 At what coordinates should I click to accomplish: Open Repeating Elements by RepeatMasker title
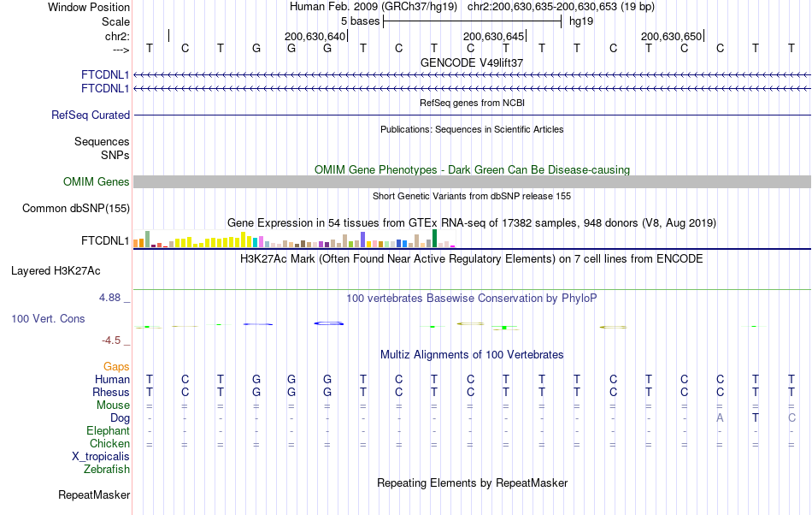(x=472, y=483)
